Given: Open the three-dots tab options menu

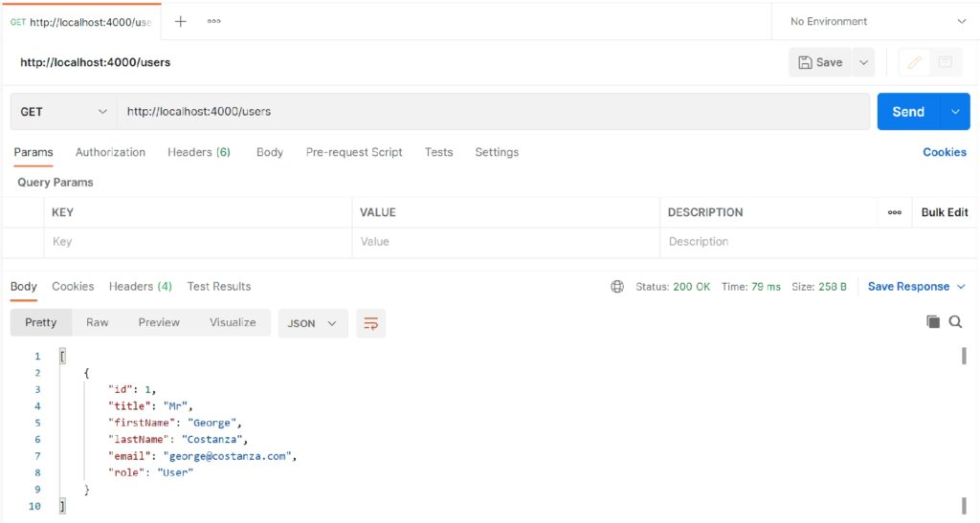Looking at the screenshot, I should coord(214,21).
